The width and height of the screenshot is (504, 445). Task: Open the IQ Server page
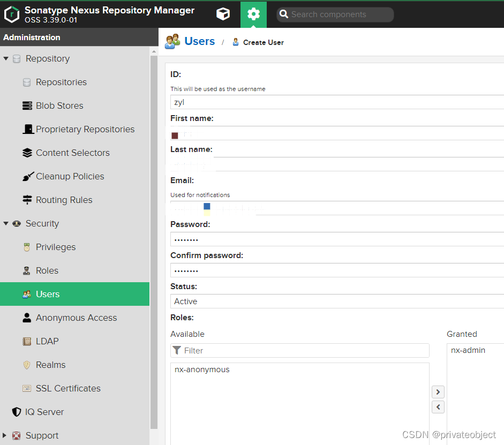44,412
